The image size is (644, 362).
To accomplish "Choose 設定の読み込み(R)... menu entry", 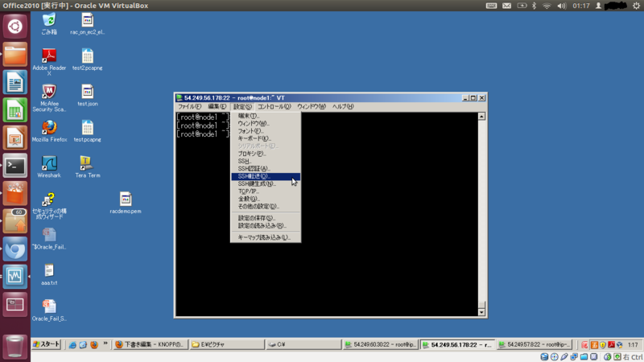I will coord(266,226).
